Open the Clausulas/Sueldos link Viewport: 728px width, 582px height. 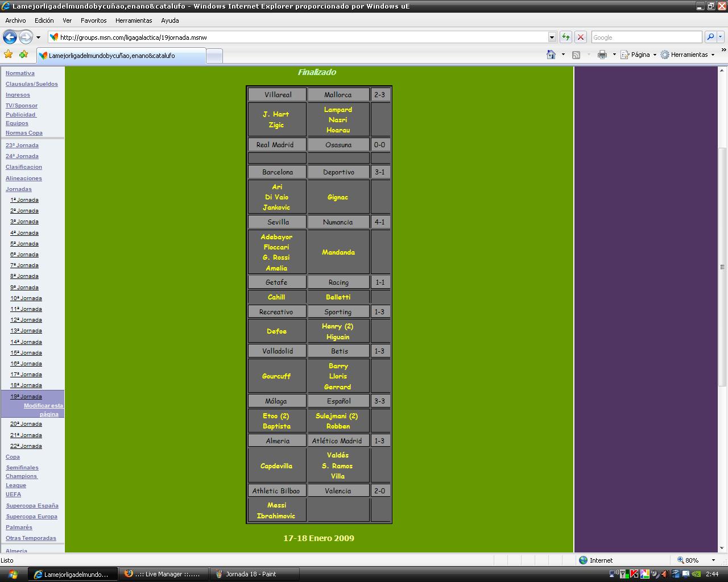[32, 84]
